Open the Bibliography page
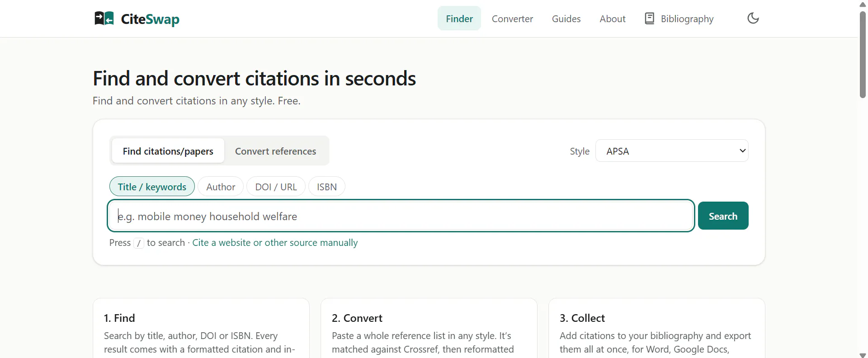Viewport: 868px width, 358px height. pos(679,19)
